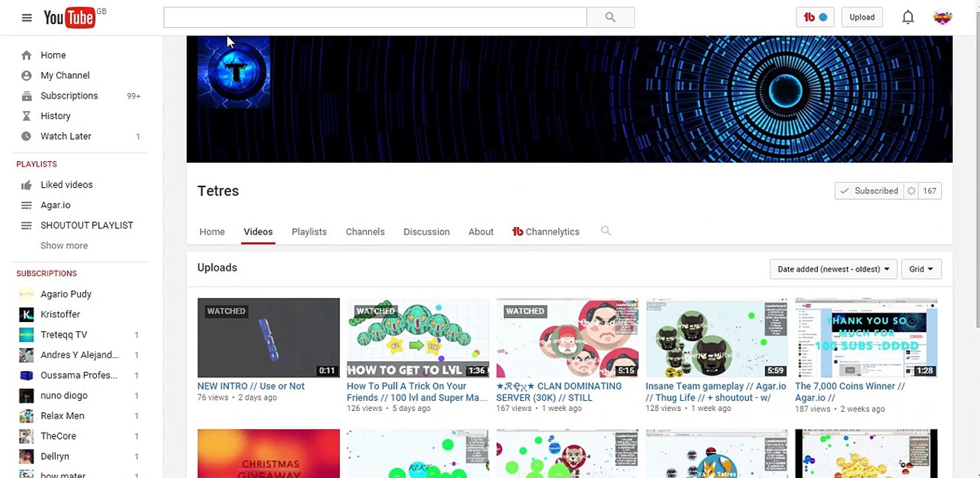The height and width of the screenshot is (478, 980).
Task: Click the PLAYLISTS sidebar heading
Action: tap(37, 164)
